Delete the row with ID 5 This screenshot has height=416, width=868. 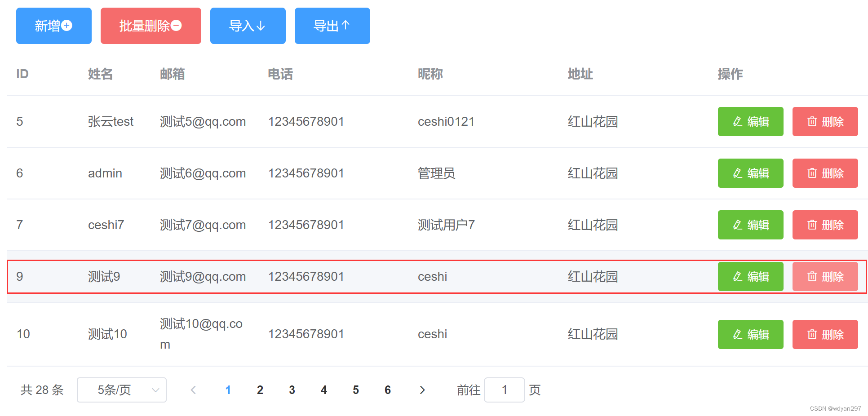(825, 121)
